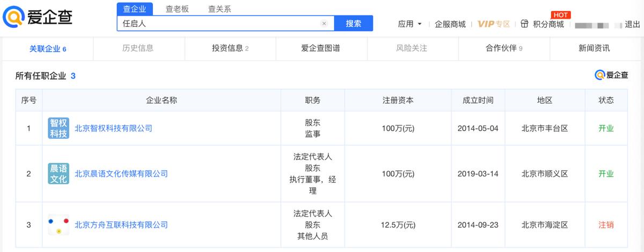
Task: Open 北京晨语文化传媒有限公司 company link
Action: coord(121,174)
